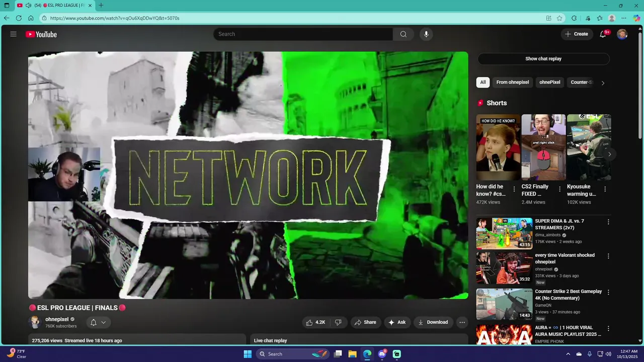Open ohnepixel channel avatar
Image resolution: width=644 pixels, height=362 pixels.
point(35,322)
